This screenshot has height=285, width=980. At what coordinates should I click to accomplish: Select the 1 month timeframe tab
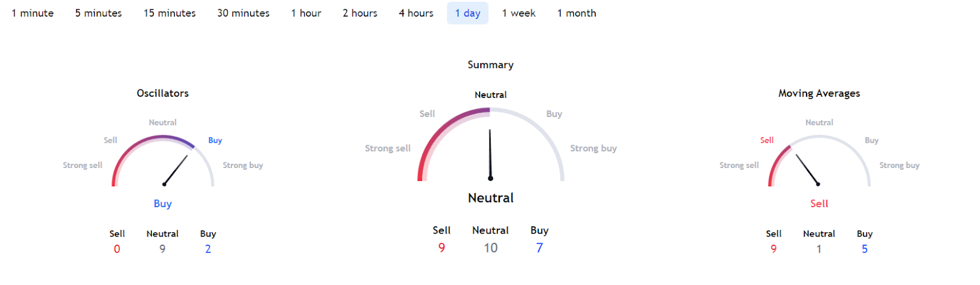click(x=576, y=13)
